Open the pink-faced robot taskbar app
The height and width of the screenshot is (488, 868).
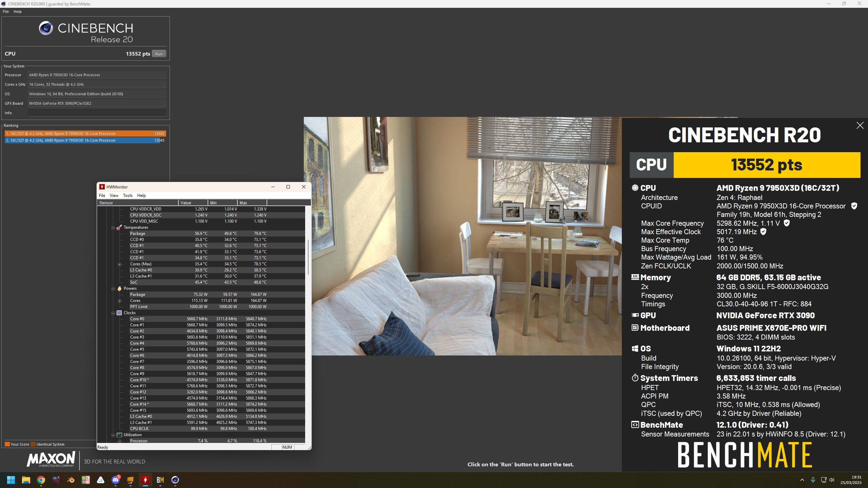coord(86,480)
